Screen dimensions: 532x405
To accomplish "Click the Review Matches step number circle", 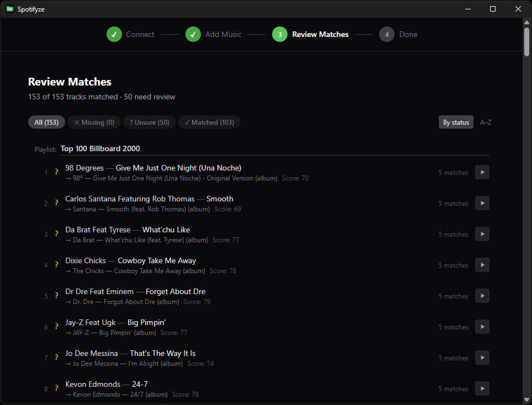I will click(x=279, y=34).
